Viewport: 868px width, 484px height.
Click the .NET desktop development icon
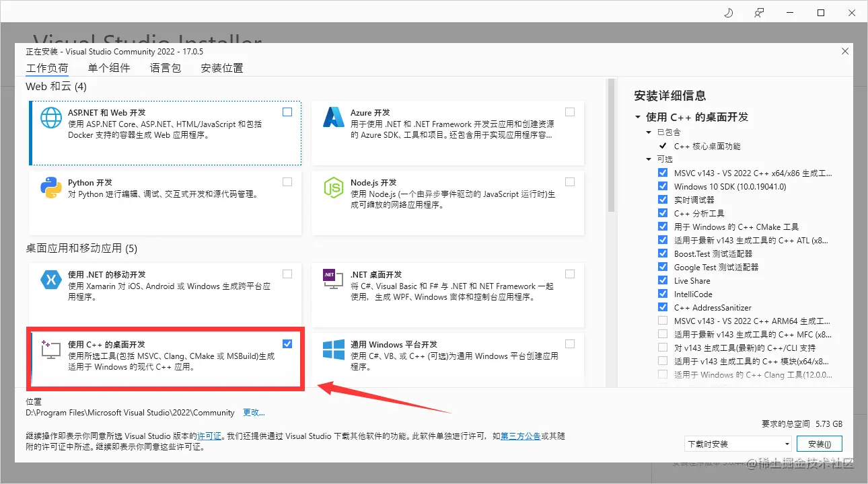pos(334,279)
